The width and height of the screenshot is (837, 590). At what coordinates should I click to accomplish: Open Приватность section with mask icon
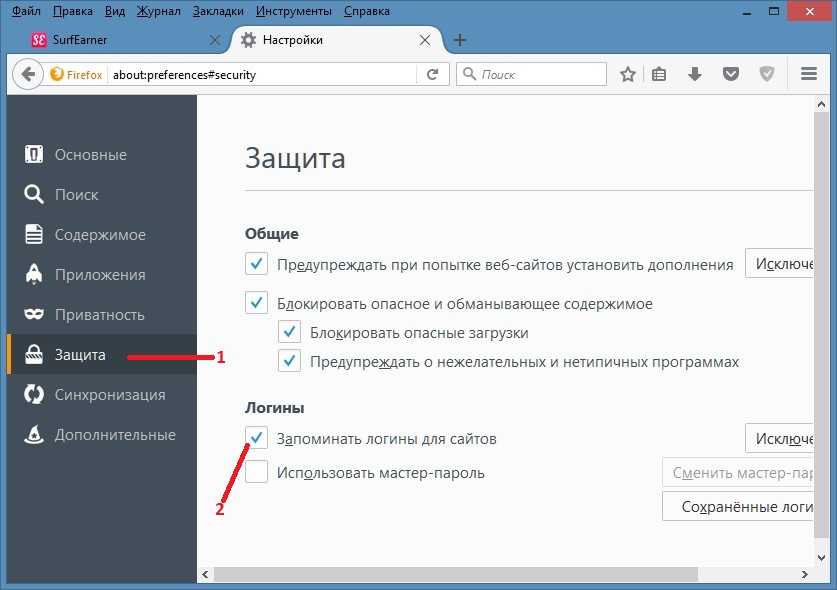[x=101, y=314]
